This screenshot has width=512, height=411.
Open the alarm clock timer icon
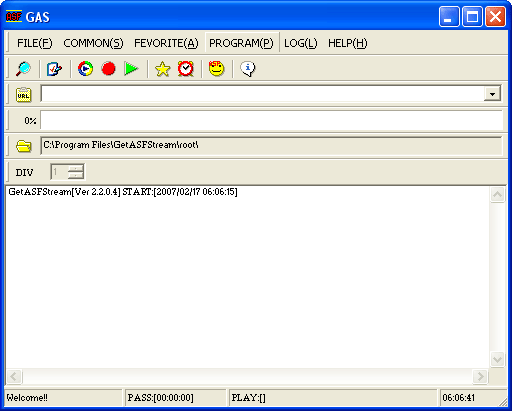click(x=185, y=69)
